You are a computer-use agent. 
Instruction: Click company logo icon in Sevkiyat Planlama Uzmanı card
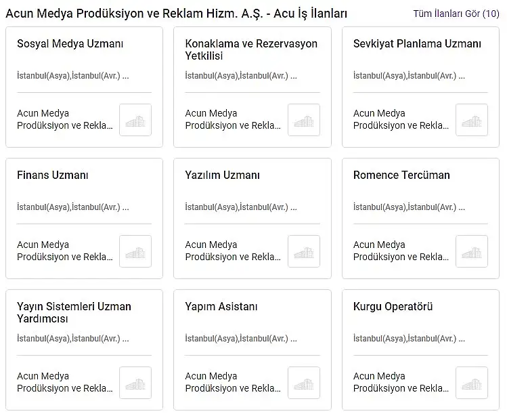pyautogui.click(x=471, y=120)
